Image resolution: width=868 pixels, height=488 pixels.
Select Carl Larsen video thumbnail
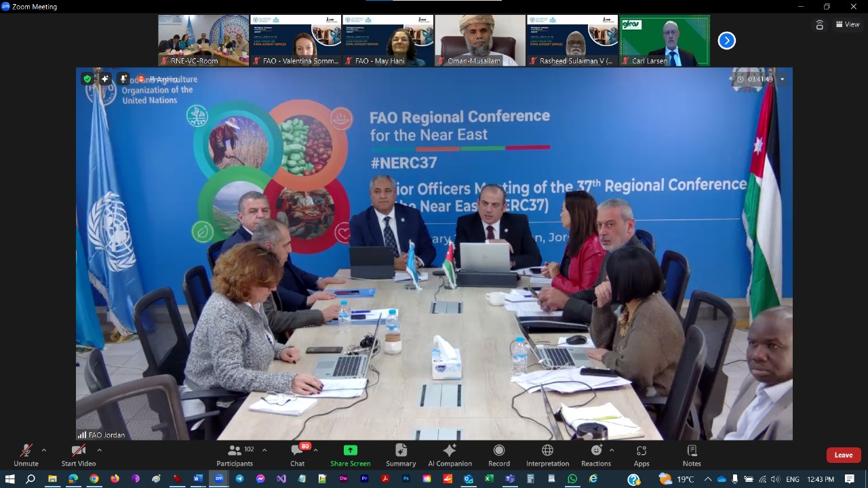click(665, 41)
